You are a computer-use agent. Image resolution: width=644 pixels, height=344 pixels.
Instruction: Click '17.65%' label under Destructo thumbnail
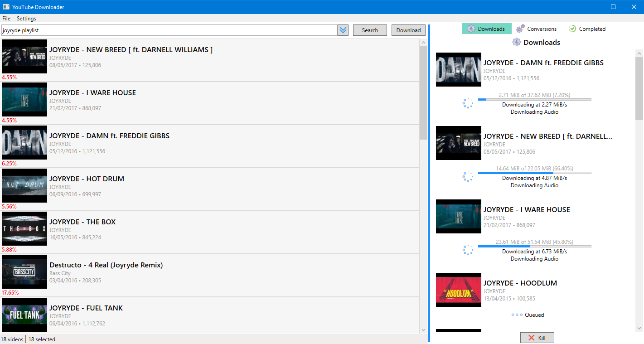click(10, 292)
